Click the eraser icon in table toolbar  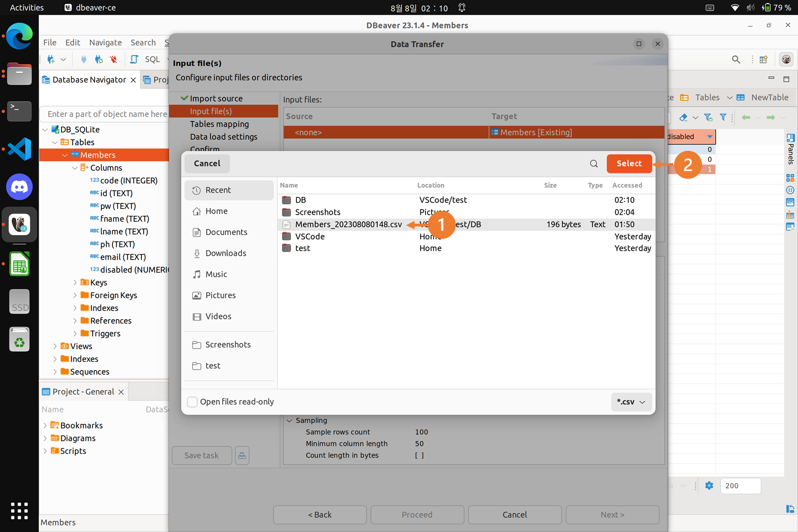[x=683, y=117]
